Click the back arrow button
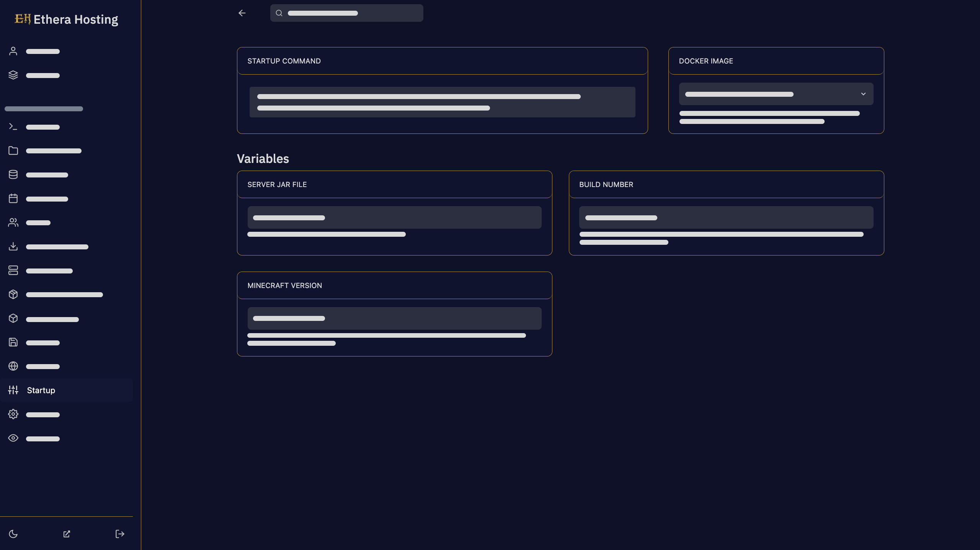Viewport: 980px width, 550px height. pyautogui.click(x=242, y=13)
